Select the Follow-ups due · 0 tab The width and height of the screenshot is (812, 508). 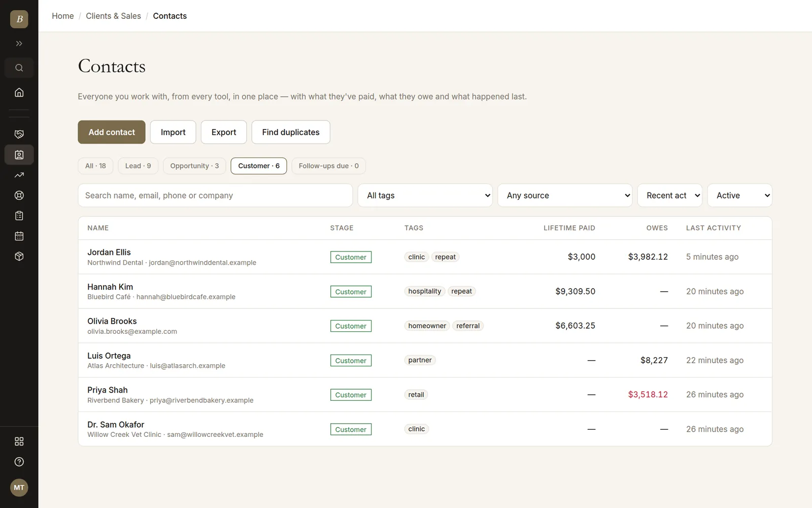[329, 166]
